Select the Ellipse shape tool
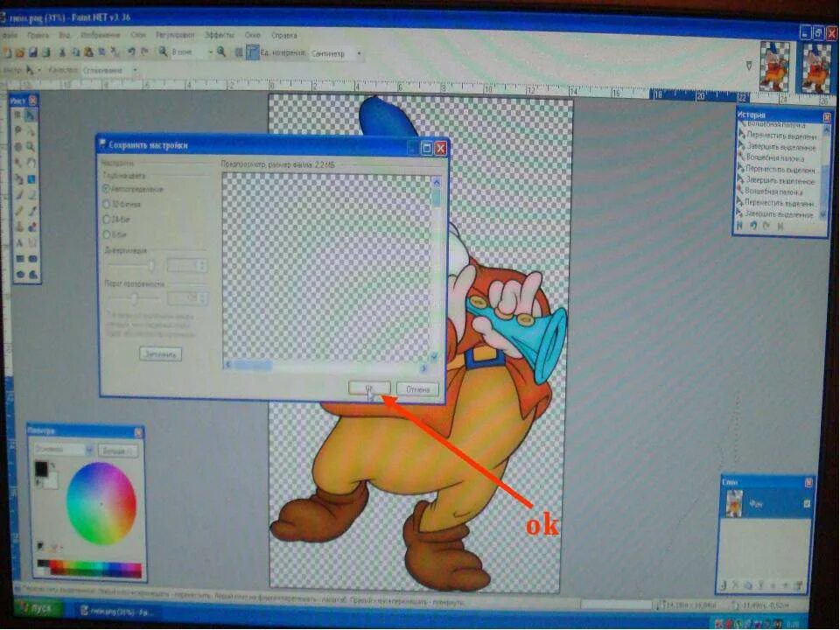The height and width of the screenshot is (630, 840). coord(20,275)
